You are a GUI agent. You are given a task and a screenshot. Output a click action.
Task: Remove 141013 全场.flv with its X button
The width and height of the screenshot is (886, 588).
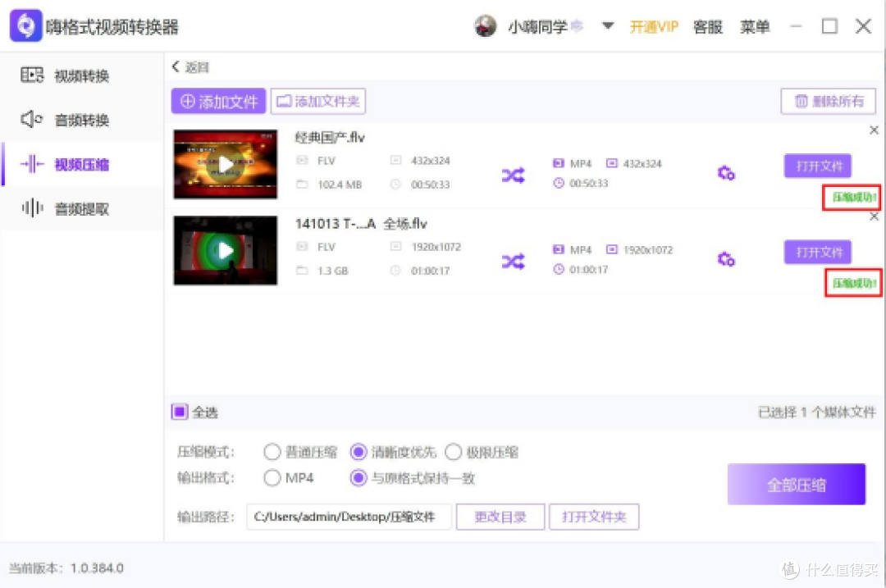pyautogui.click(x=874, y=217)
